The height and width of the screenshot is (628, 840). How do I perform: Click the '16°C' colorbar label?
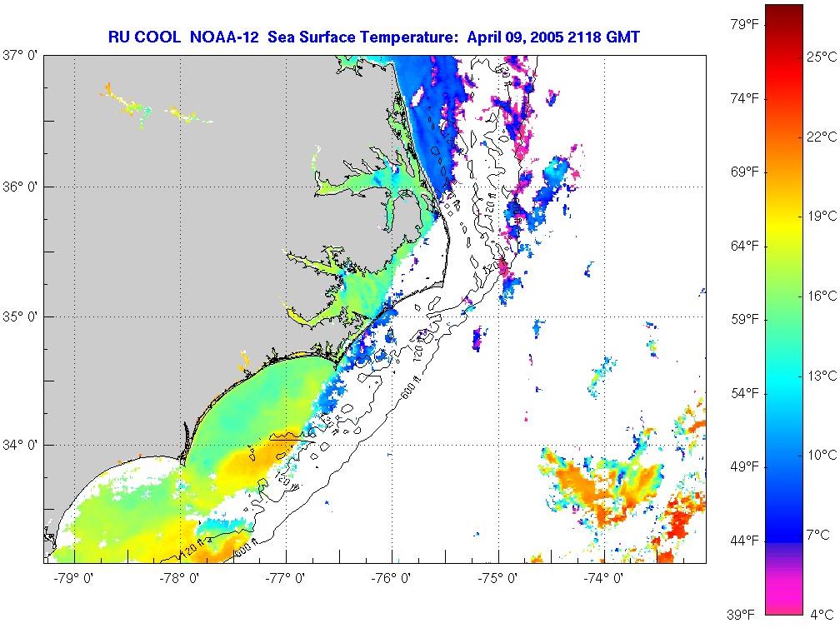[x=822, y=296]
